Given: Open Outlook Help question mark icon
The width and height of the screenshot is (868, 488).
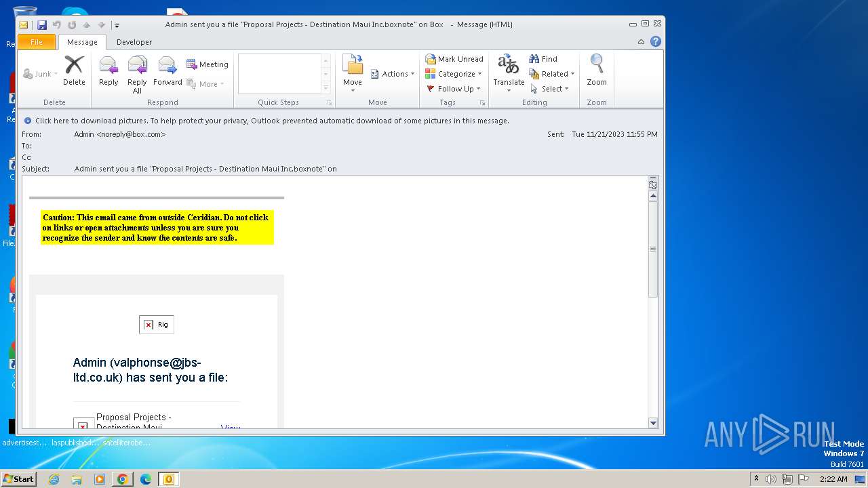Looking at the screenshot, I should pos(656,42).
